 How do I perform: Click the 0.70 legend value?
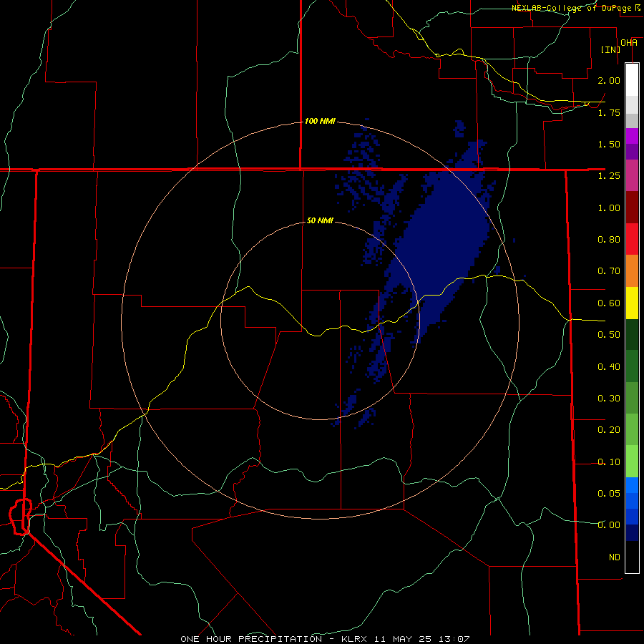[609, 271]
